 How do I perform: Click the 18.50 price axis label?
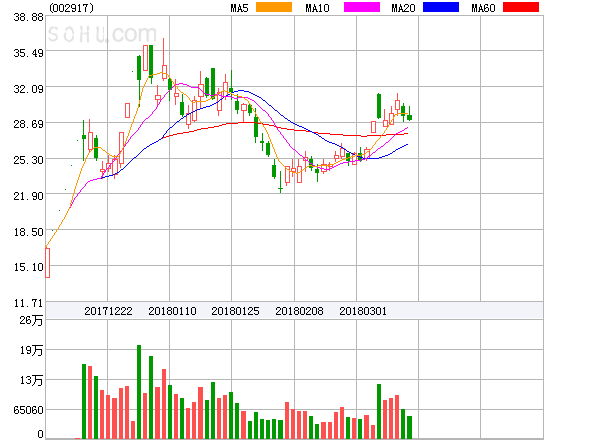[29, 232]
